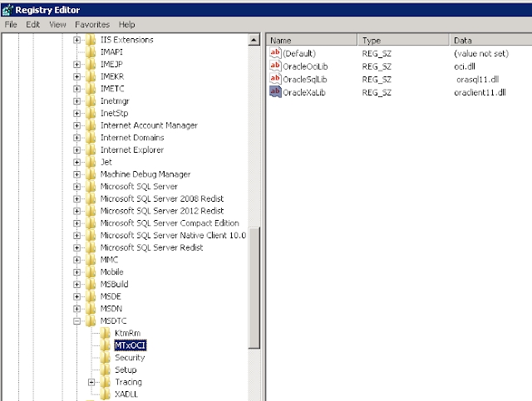Open the Edit menu
The height and width of the screenshot is (401, 532).
pyautogui.click(x=33, y=24)
